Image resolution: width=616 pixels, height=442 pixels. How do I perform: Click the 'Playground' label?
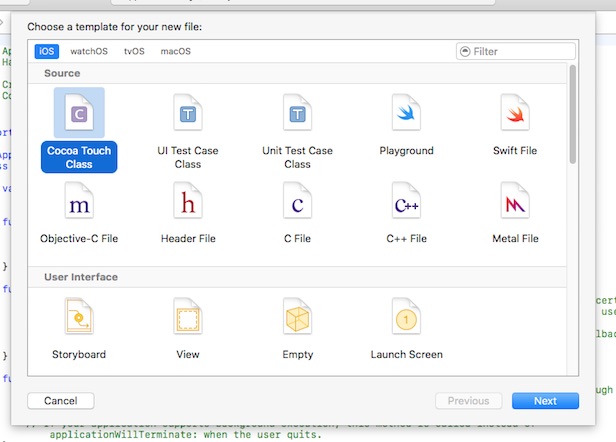click(x=406, y=150)
